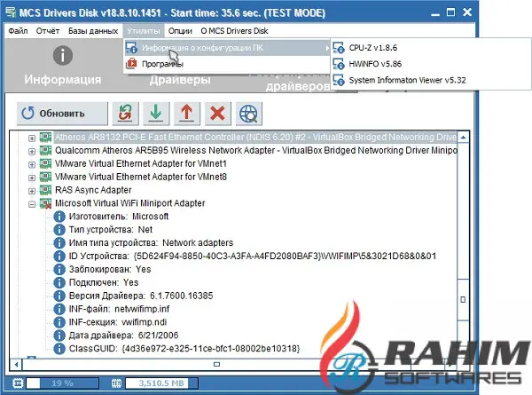Click the Информация tab icon
The image size is (532, 395).
(63, 55)
